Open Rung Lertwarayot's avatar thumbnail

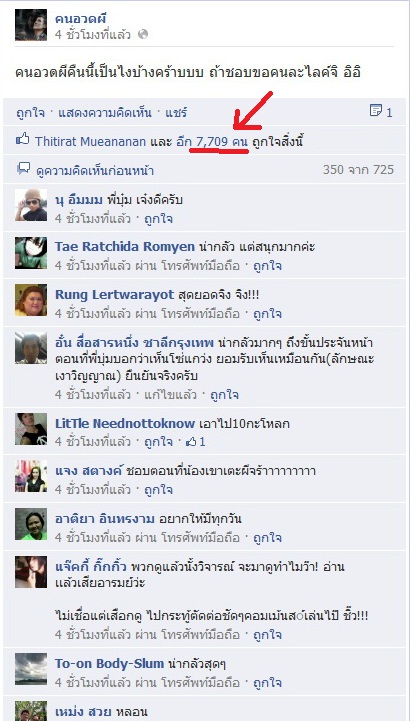[31, 300]
